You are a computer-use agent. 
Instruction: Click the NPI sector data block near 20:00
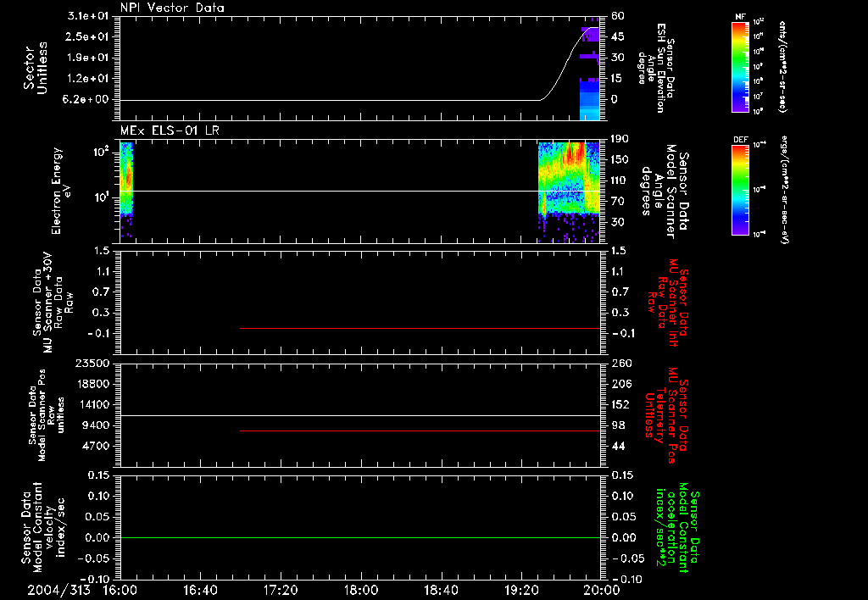click(590, 72)
